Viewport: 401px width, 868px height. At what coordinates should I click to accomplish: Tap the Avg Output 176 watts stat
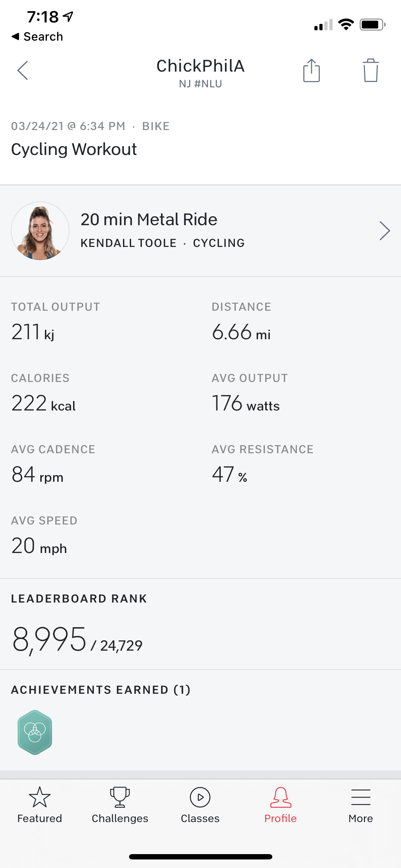[x=246, y=403]
